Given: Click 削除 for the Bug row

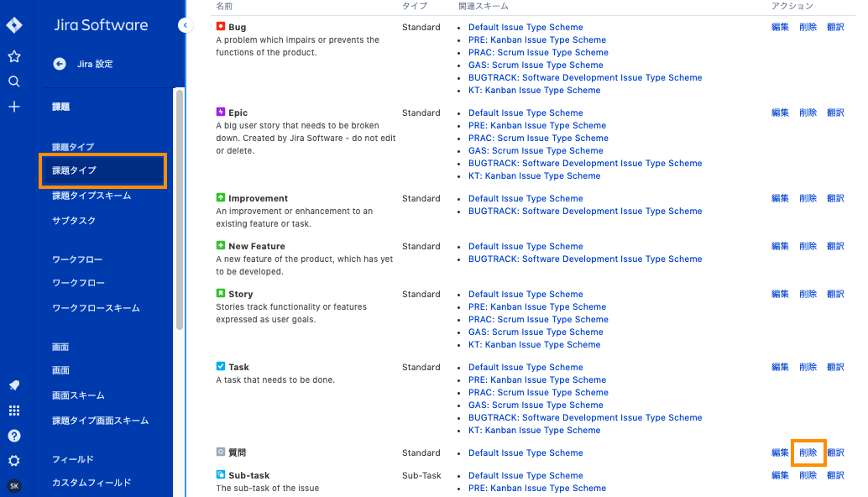Looking at the screenshot, I should pos(808,27).
